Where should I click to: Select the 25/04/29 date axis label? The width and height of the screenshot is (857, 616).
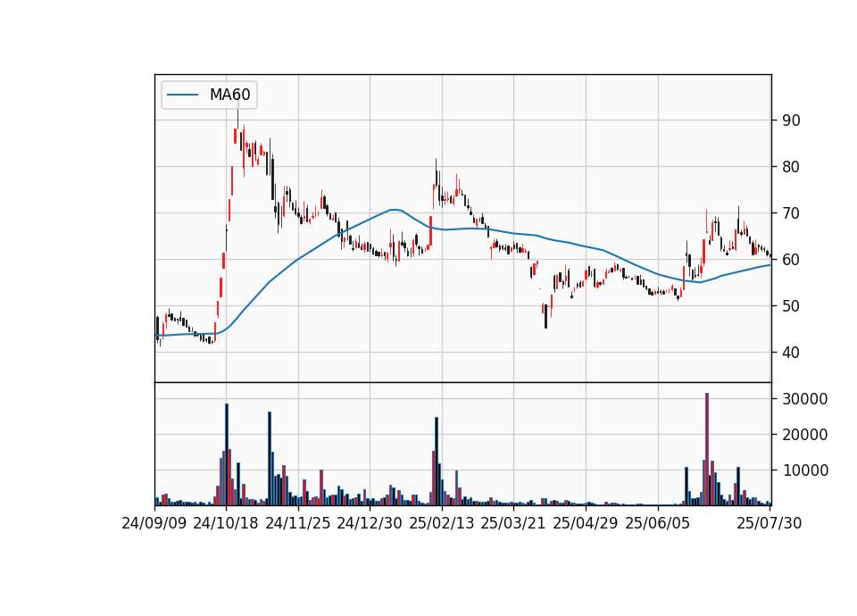pos(586,523)
